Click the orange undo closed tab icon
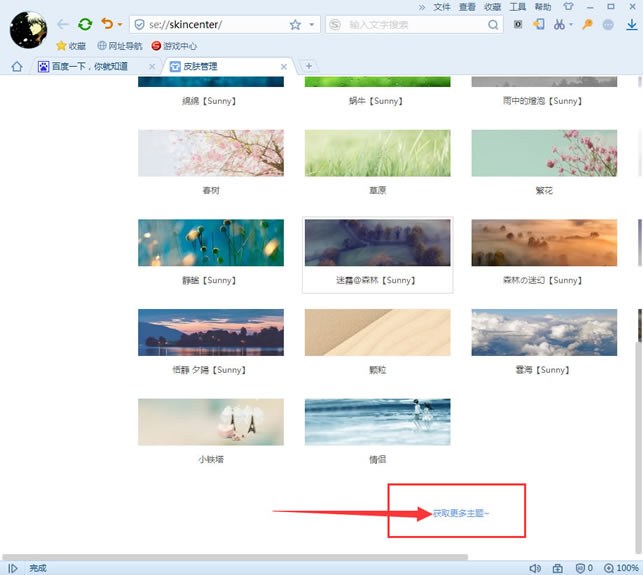Image resolution: width=643 pixels, height=575 pixels. coord(106,24)
